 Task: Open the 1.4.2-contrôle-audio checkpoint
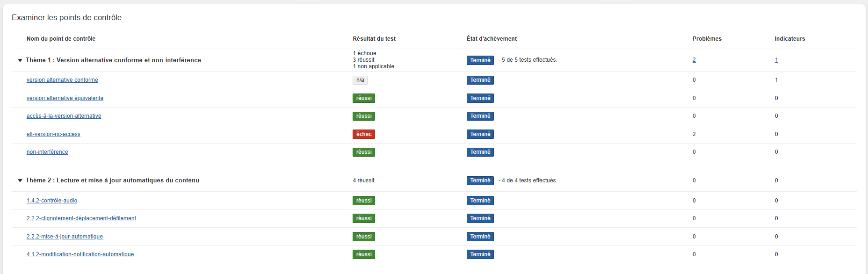click(52, 201)
